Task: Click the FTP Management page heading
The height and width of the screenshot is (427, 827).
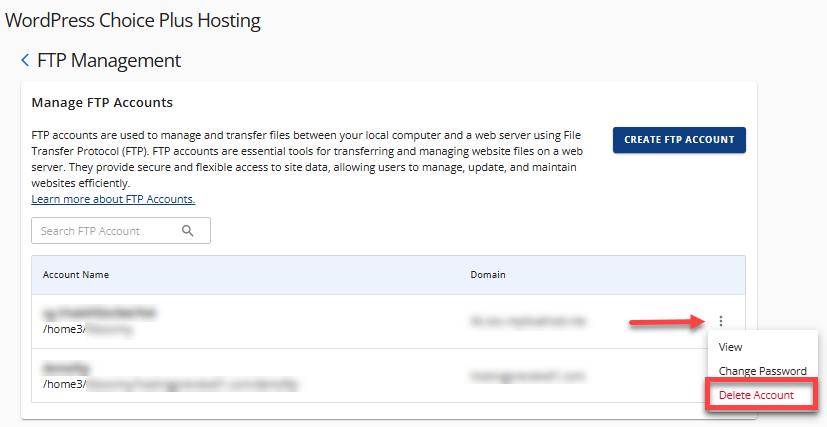Action: coord(109,61)
